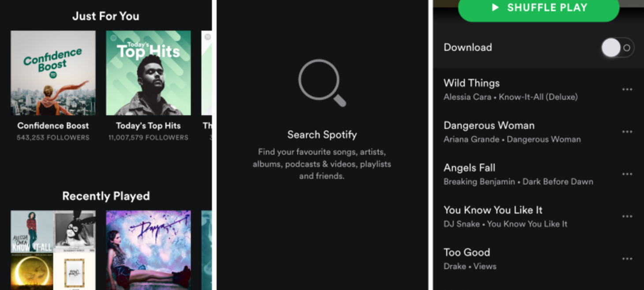Play the song Too Good

(467, 252)
